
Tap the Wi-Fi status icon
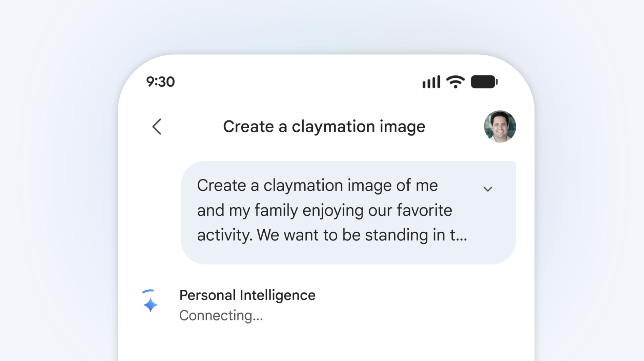[455, 82]
